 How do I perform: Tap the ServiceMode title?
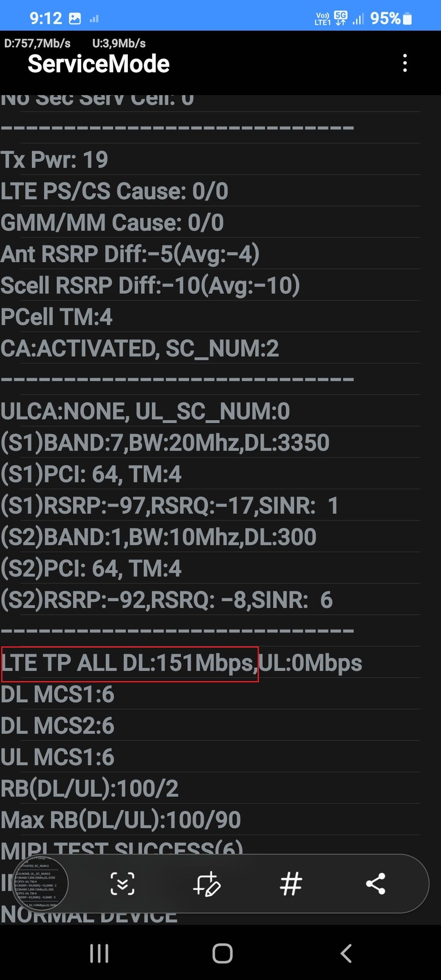(x=99, y=64)
